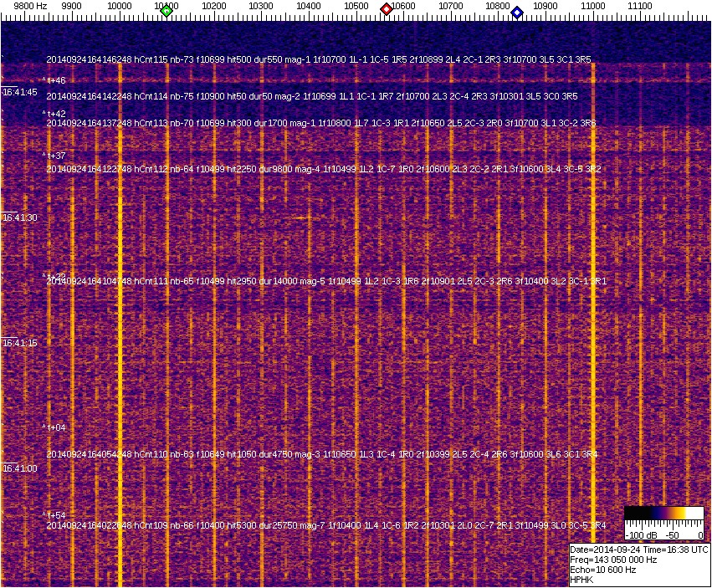Screen dimensions: 712x588
Task: Click the hCnt112 event log line
Action: click(x=323, y=169)
